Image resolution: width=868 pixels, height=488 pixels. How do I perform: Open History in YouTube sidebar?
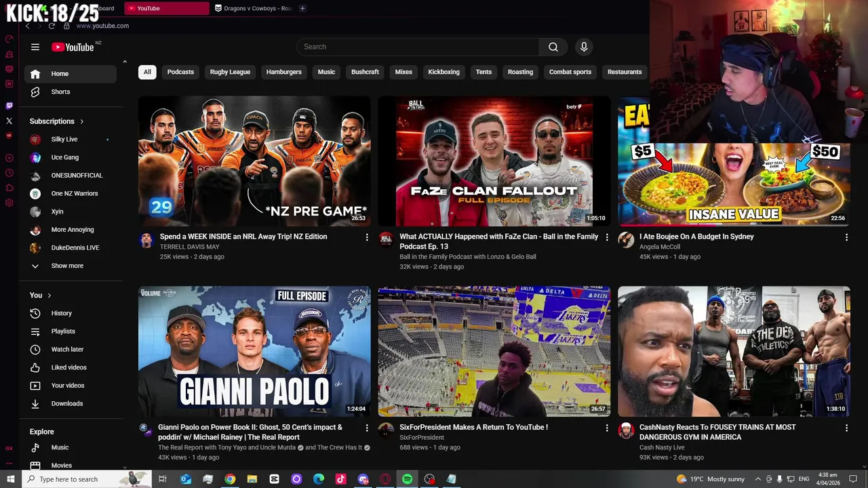71,313
